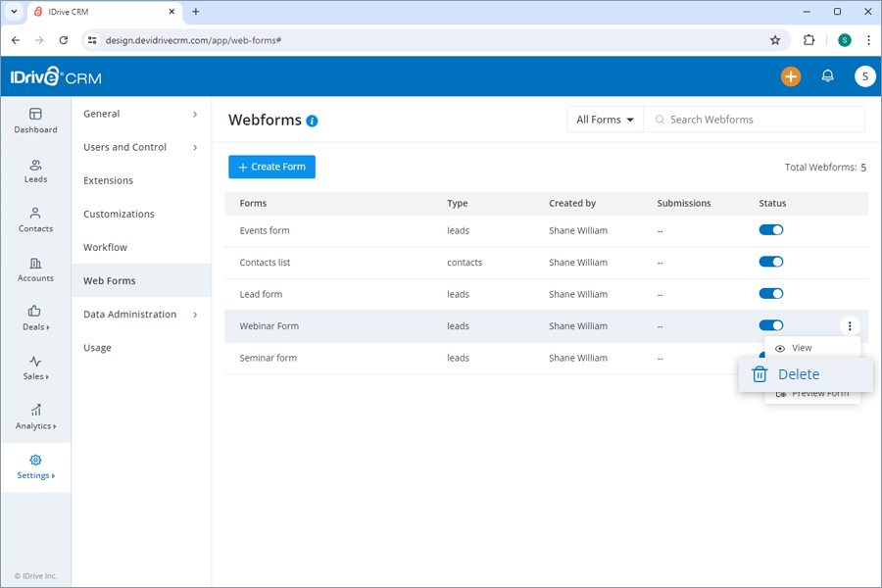Open the three-dot menu on Webinar Form
Image resolution: width=882 pixels, height=588 pixels.
(850, 325)
